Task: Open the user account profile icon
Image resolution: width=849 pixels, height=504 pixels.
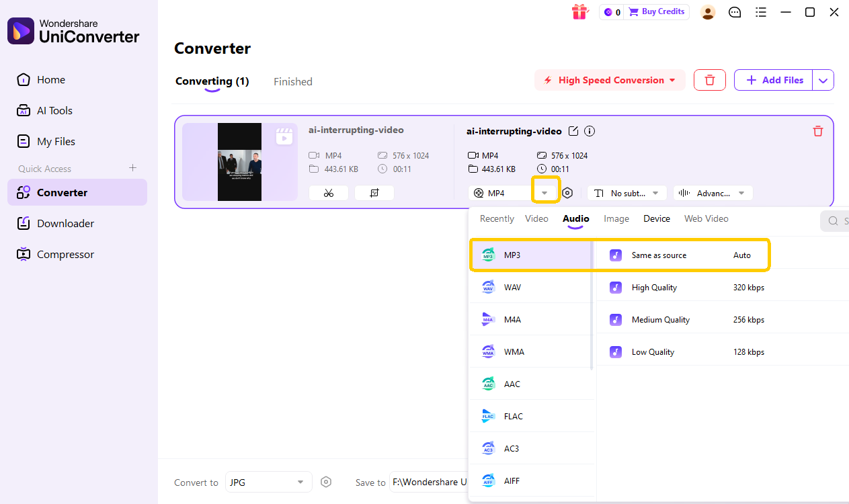Action: tap(708, 12)
